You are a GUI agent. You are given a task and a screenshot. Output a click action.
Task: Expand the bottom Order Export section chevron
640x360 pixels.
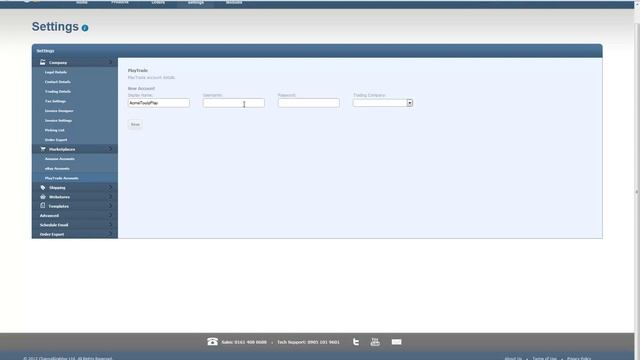click(110, 234)
